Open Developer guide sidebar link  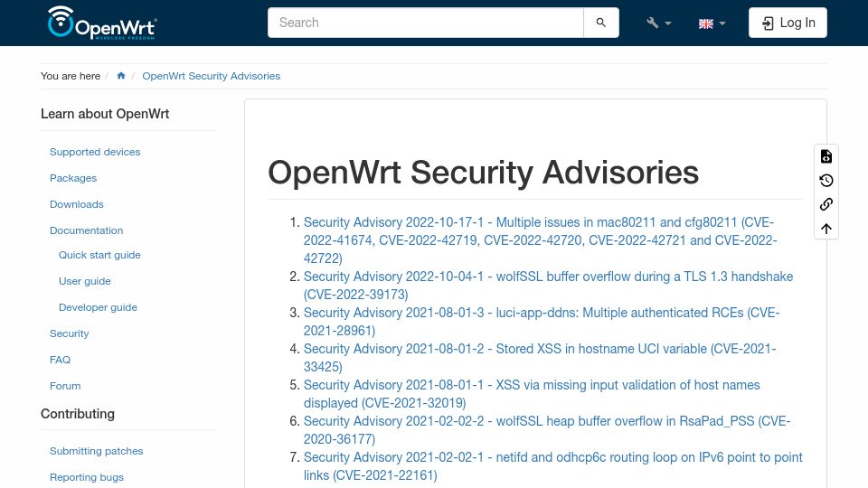tap(98, 307)
